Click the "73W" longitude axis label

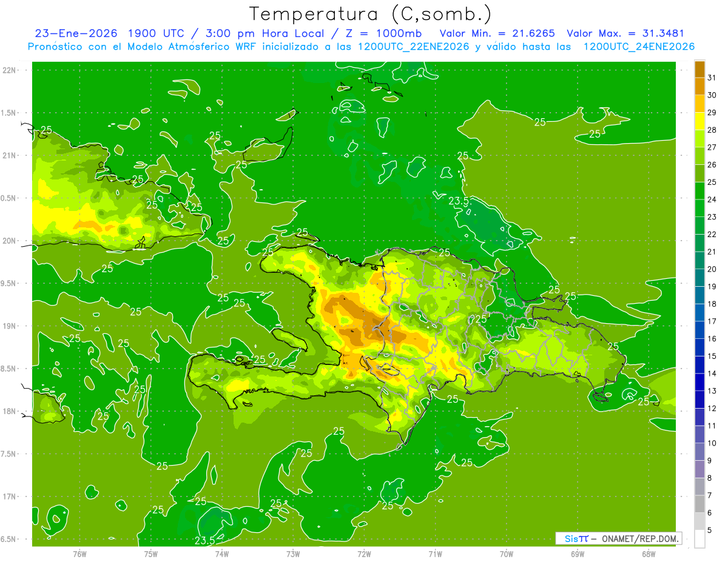coord(293,554)
